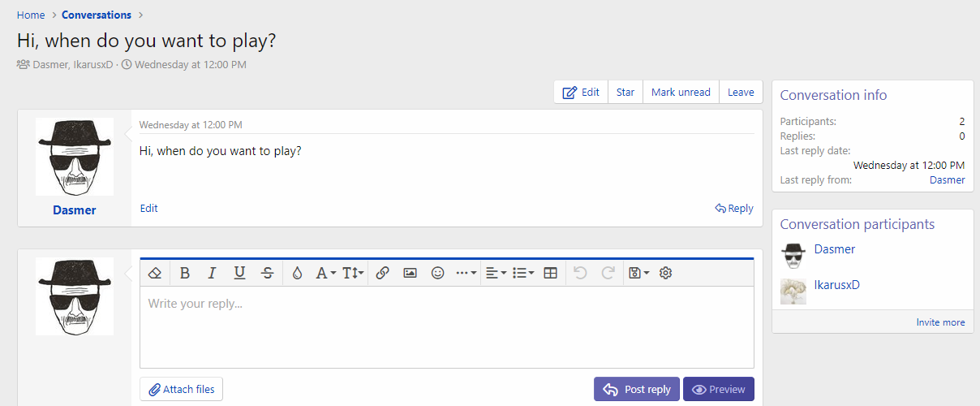Screen dimensions: 980x406
Task: Open the drafts save menu
Action: click(638, 273)
